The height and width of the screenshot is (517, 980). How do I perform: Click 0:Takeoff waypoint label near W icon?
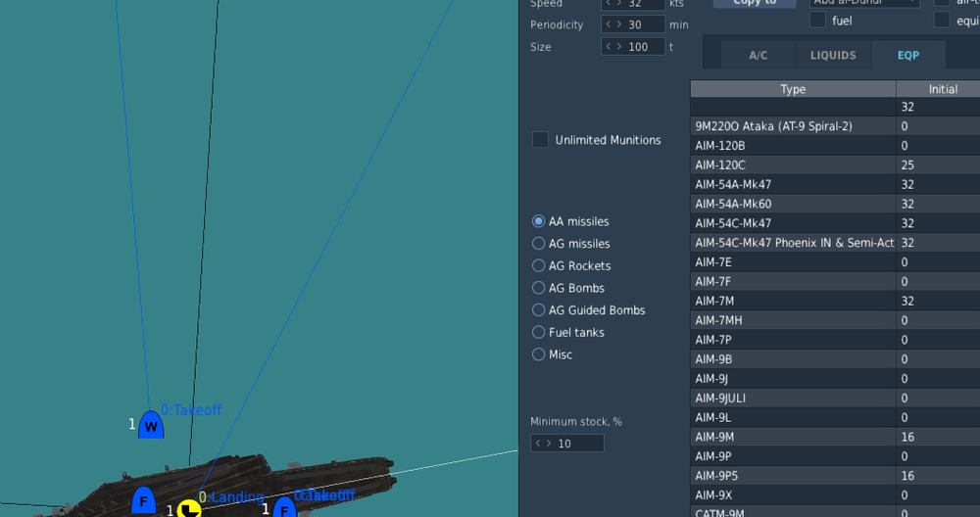coord(191,410)
